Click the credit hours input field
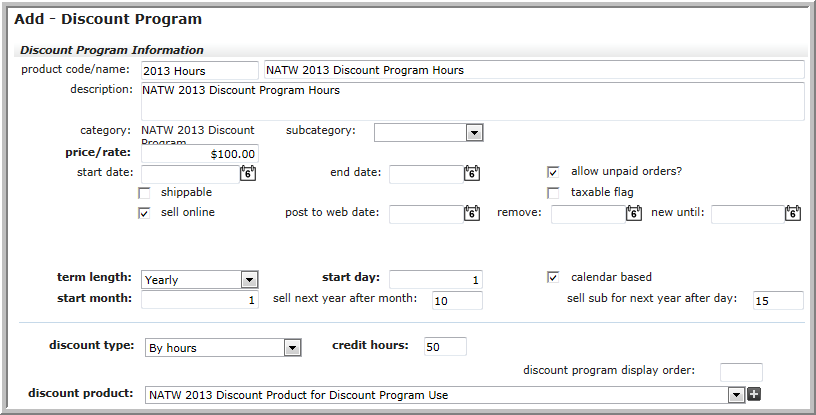The width and height of the screenshot is (816, 415). [445, 346]
